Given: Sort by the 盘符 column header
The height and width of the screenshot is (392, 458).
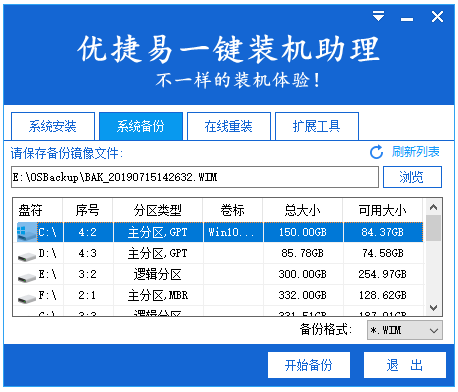Looking at the screenshot, I should (x=38, y=210).
